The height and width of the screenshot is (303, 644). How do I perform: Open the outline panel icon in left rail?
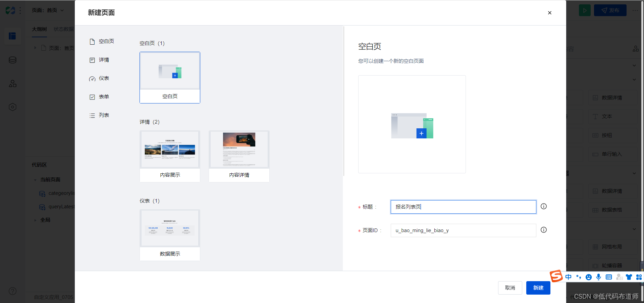[x=12, y=36]
